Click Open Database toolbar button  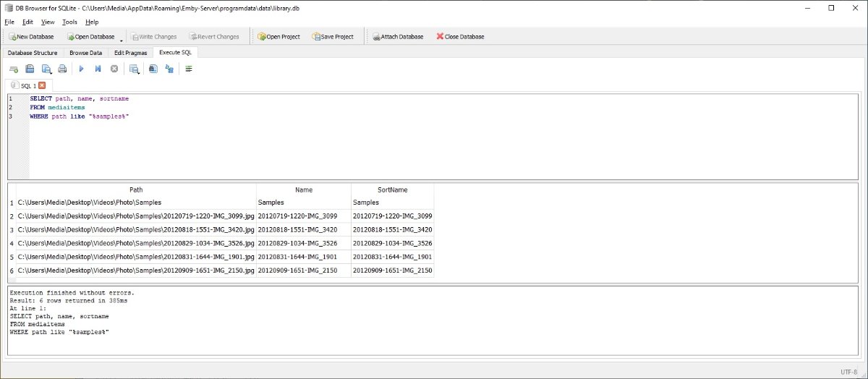tap(90, 36)
